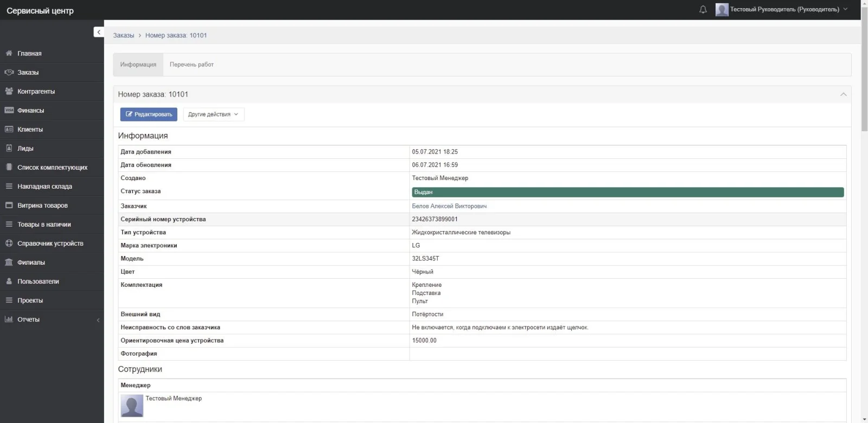Open customer link Белов Алексей Викторович

449,206
